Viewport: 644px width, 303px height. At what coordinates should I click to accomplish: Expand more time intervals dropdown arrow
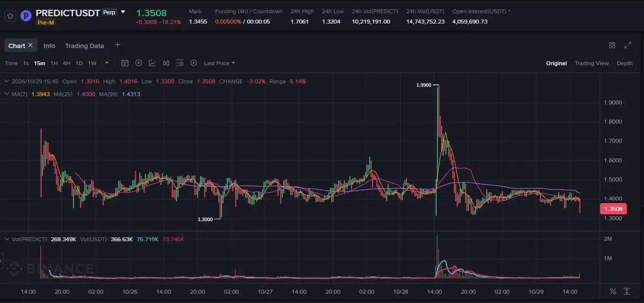click(x=107, y=63)
